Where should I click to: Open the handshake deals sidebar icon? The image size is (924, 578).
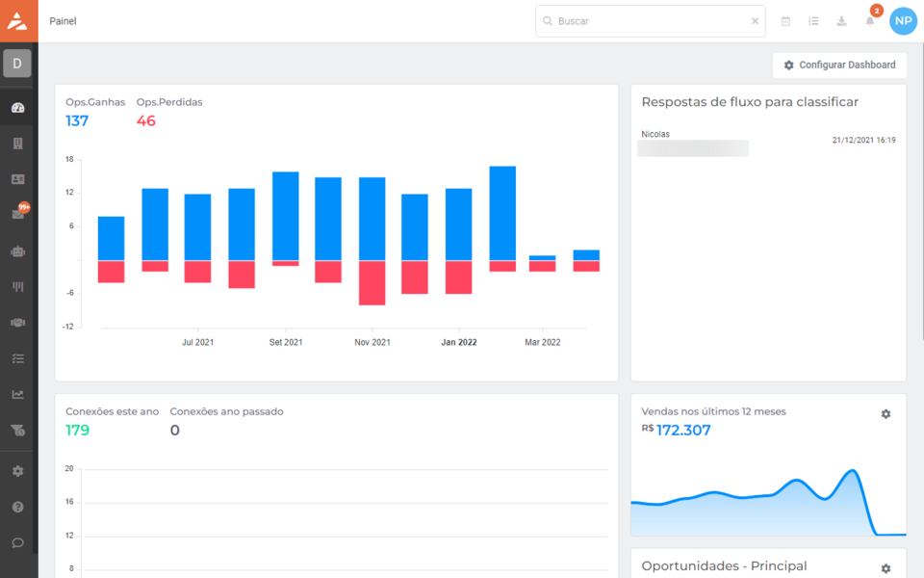coord(17,323)
